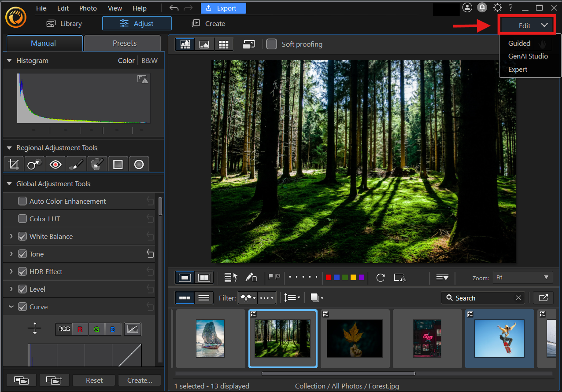Enable the Color LUT checkbox

[22, 219]
